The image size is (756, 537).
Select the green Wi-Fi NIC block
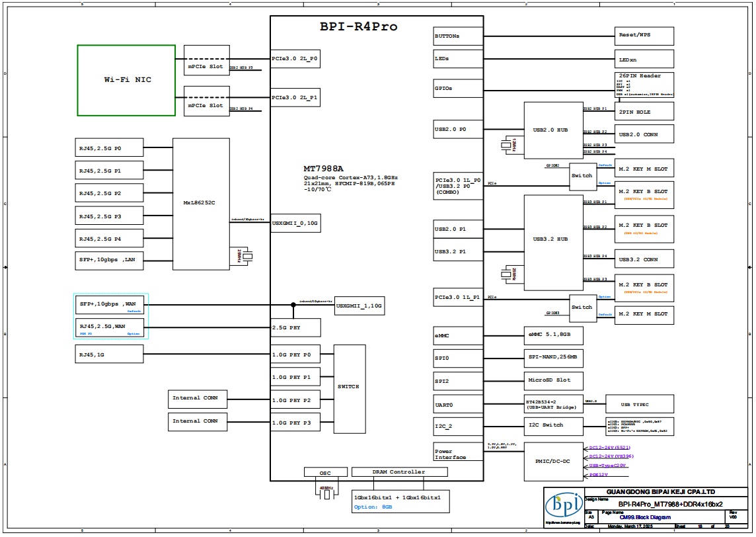pyautogui.click(x=126, y=80)
